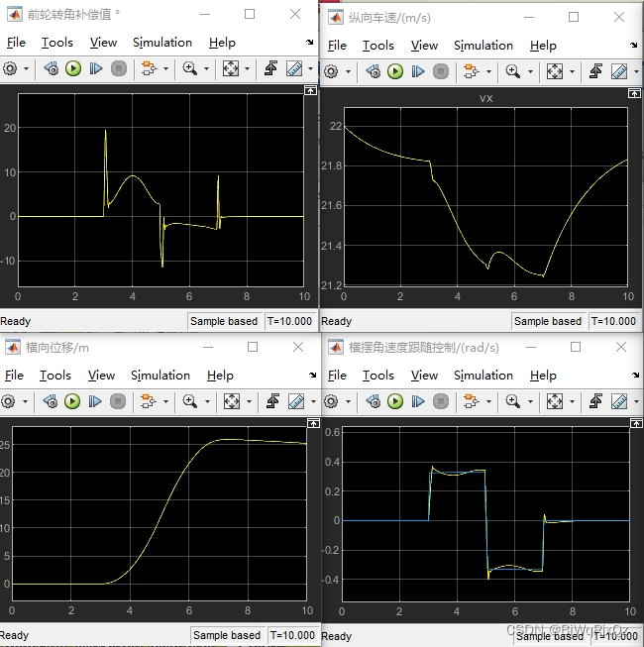Open cursor measurements in front wheel angle scope
The height and width of the screenshot is (647, 644).
click(294, 68)
